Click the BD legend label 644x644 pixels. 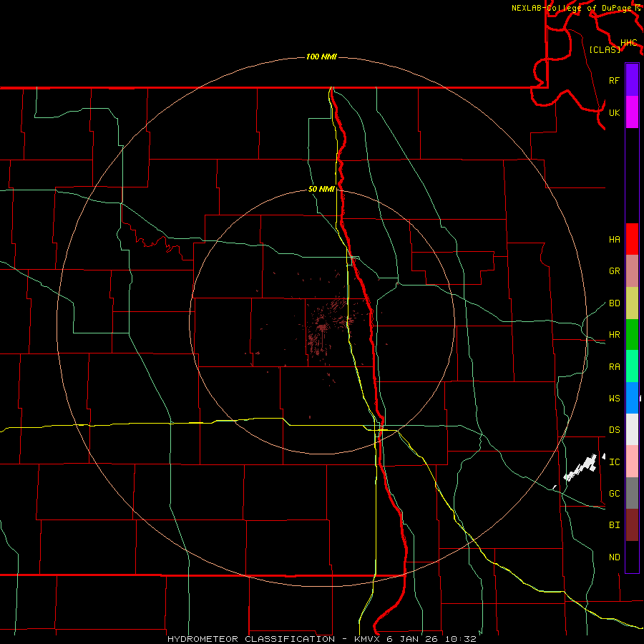(x=614, y=303)
